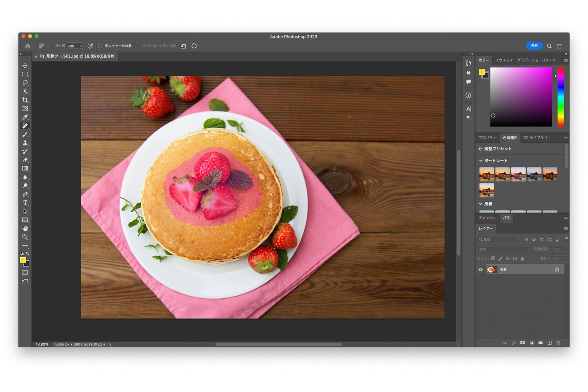588x392 pixels.
Task: Click the blue 共有 share button
Action: click(534, 46)
